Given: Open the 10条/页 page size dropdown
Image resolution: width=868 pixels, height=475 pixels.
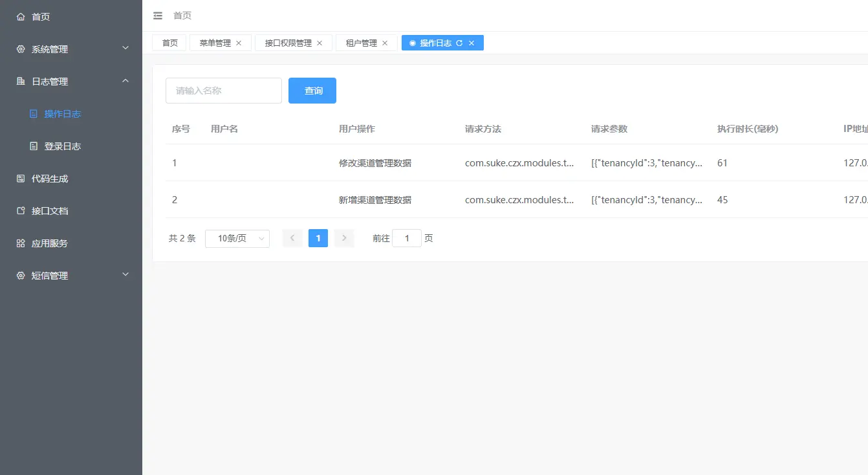Looking at the screenshot, I should point(237,238).
